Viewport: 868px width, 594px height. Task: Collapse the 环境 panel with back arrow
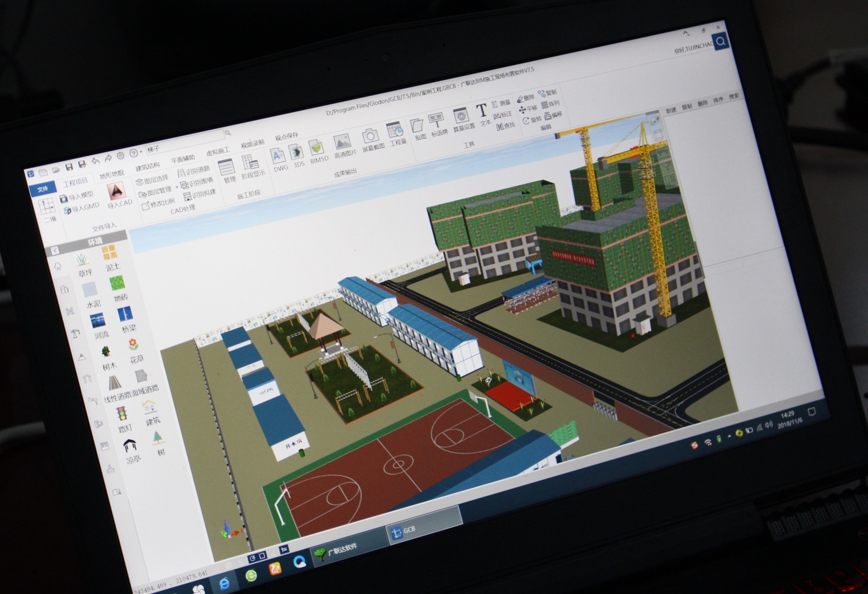coord(55,250)
